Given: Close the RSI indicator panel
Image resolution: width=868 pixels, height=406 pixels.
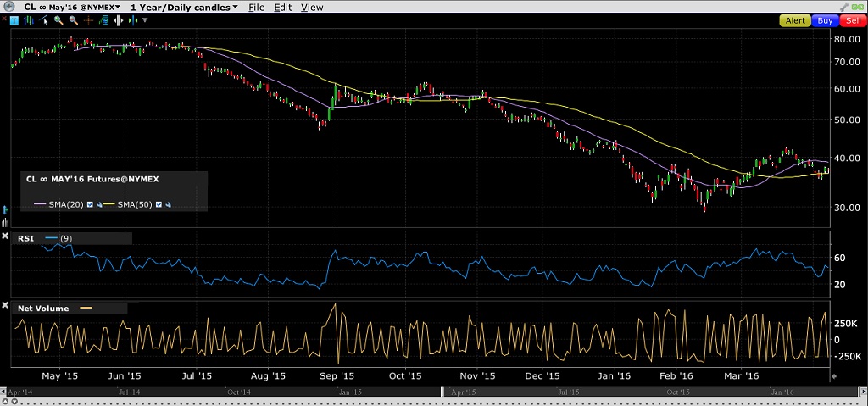Looking at the screenshot, I should pos(5,236).
